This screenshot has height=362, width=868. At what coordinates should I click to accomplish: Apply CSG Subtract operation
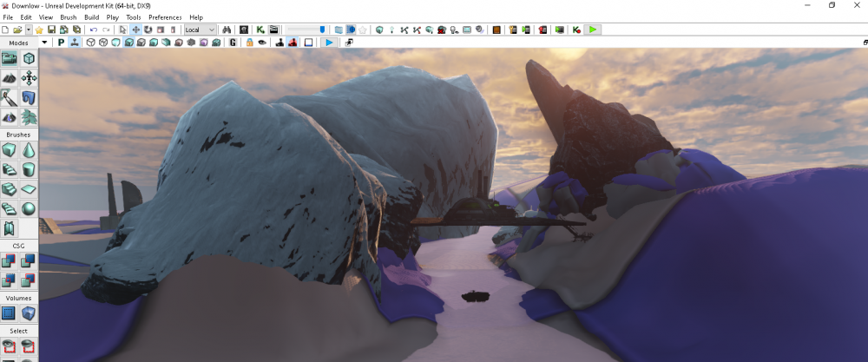pyautogui.click(x=29, y=260)
